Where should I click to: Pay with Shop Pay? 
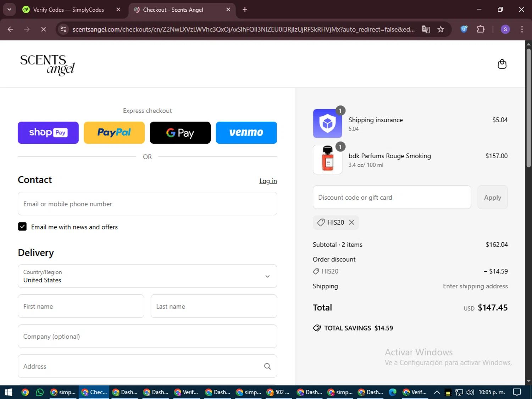tap(48, 133)
